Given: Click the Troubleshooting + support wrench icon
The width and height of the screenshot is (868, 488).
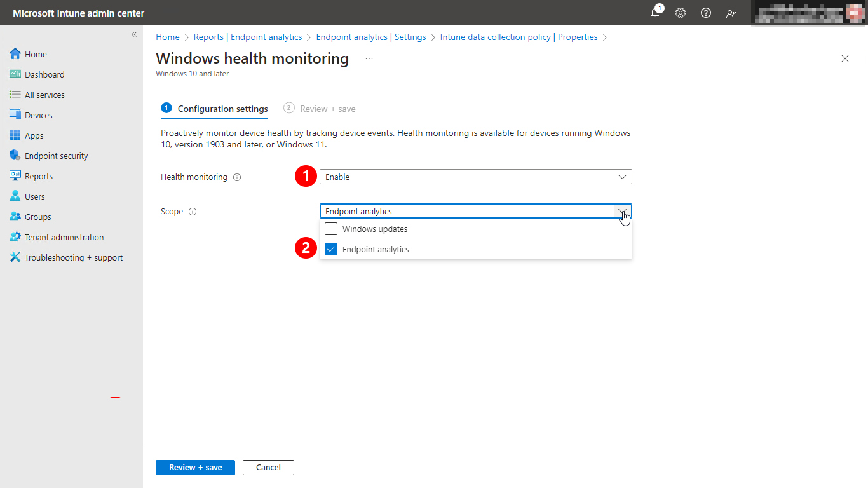Looking at the screenshot, I should 15,257.
